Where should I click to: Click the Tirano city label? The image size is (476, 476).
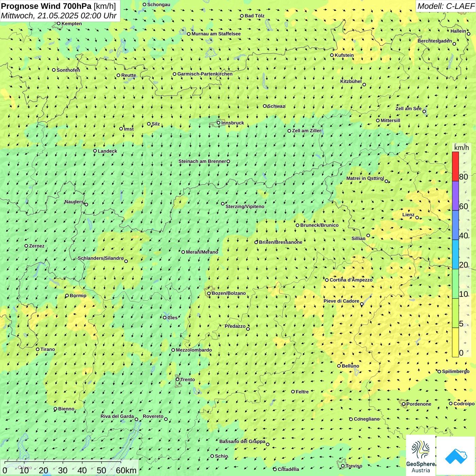point(48,349)
